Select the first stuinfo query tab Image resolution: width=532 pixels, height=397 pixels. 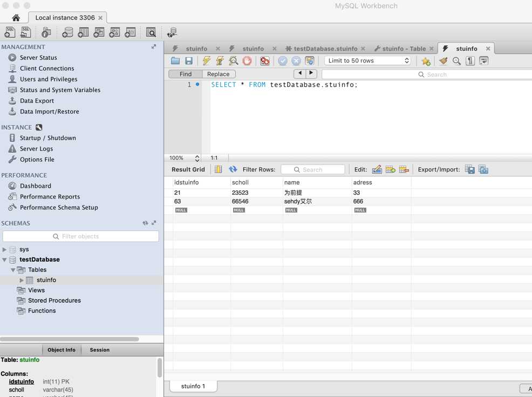196,49
